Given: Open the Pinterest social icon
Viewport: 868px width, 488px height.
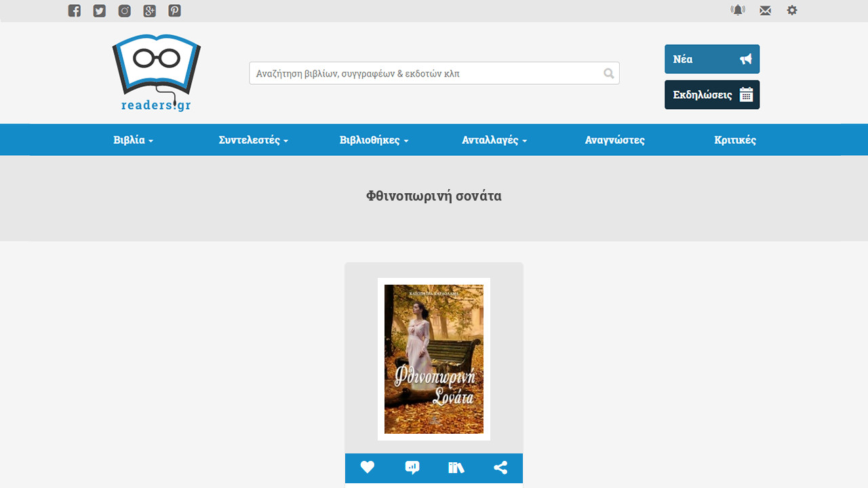Looking at the screenshot, I should pos(175,11).
